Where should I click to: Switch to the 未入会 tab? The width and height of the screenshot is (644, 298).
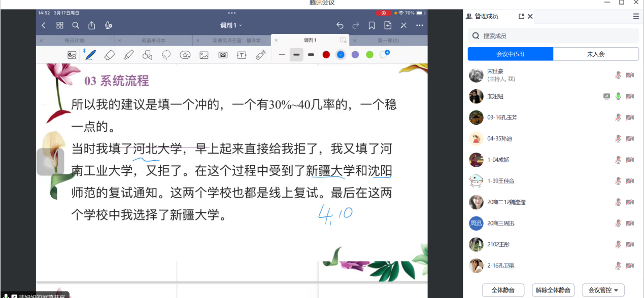596,54
